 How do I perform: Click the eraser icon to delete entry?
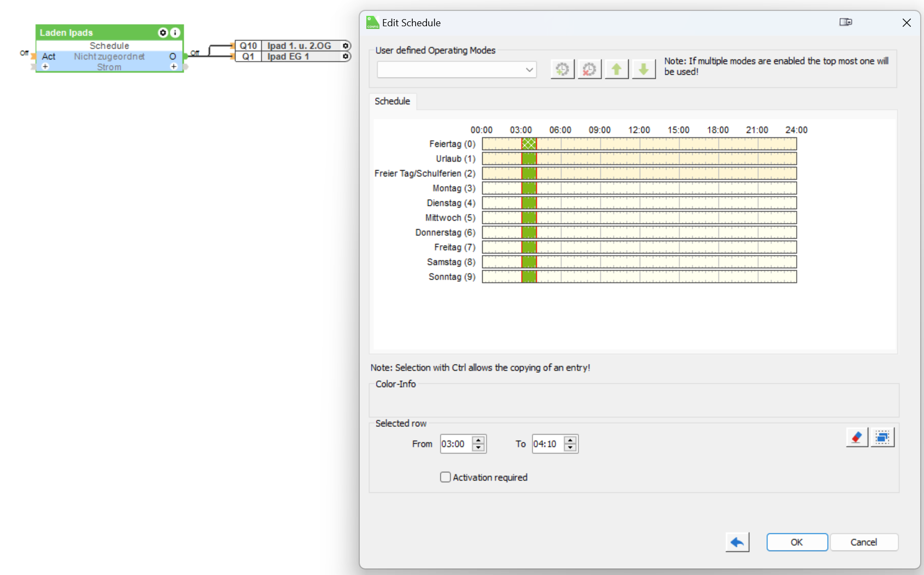coord(857,437)
